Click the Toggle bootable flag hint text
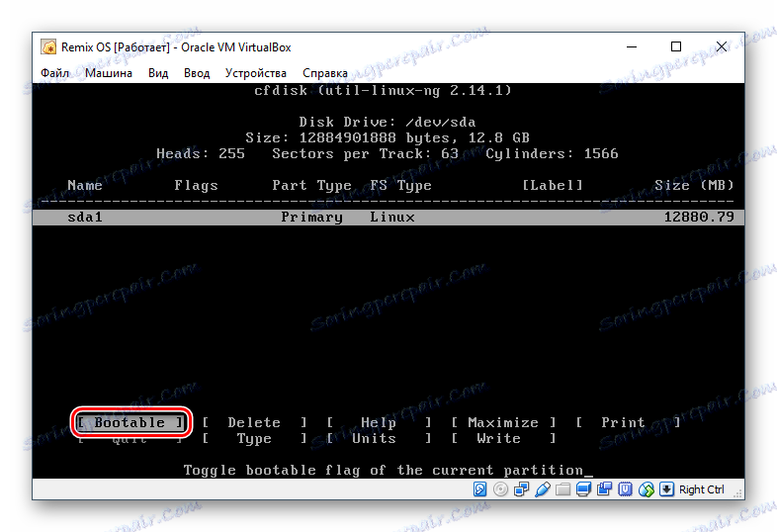Screen dimensions: 777x532 coord(383,470)
